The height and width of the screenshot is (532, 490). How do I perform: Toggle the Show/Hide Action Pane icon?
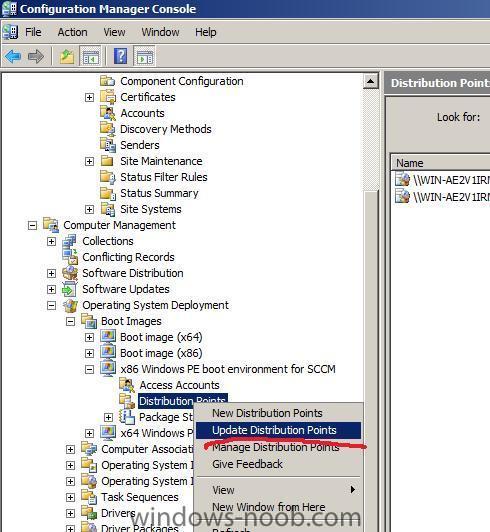pyautogui.click(x=145, y=56)
